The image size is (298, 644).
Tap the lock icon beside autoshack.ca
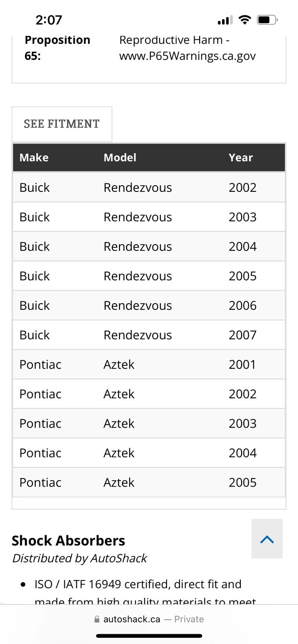click(97, 619)
